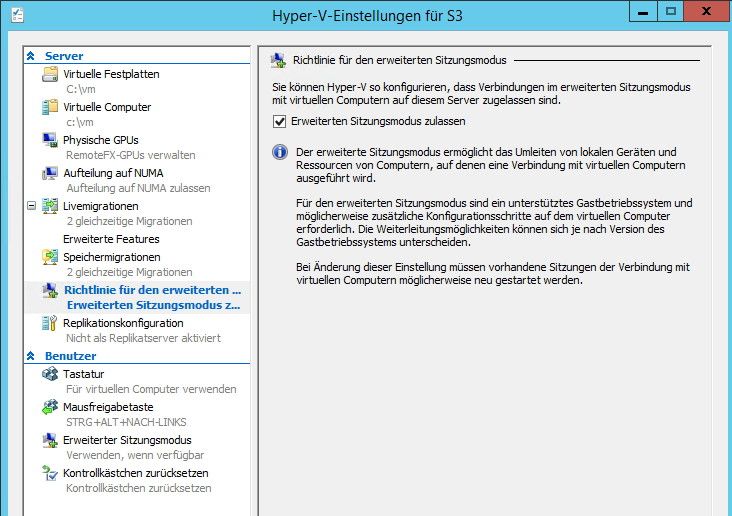
Task: Click STRG+ALT+NACH-LINKS subtext
Action: (126, 422)
